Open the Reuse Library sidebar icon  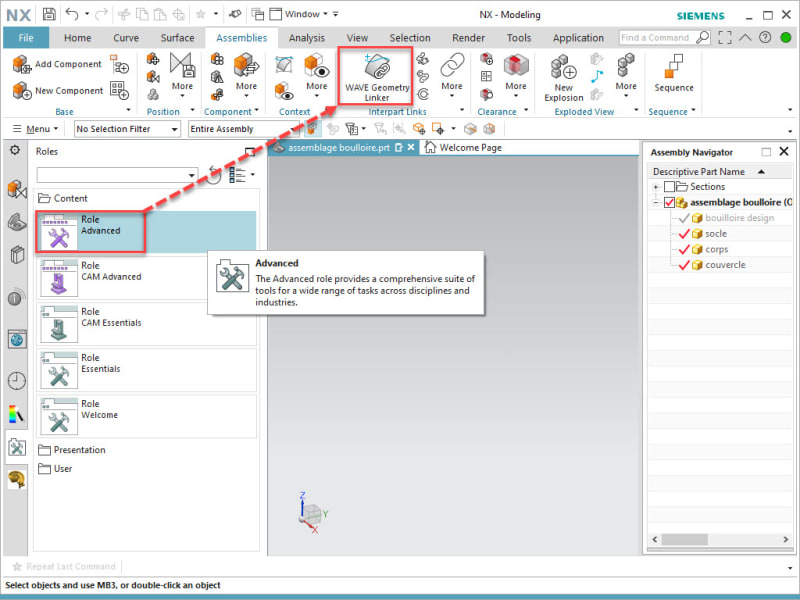point(17,255)
